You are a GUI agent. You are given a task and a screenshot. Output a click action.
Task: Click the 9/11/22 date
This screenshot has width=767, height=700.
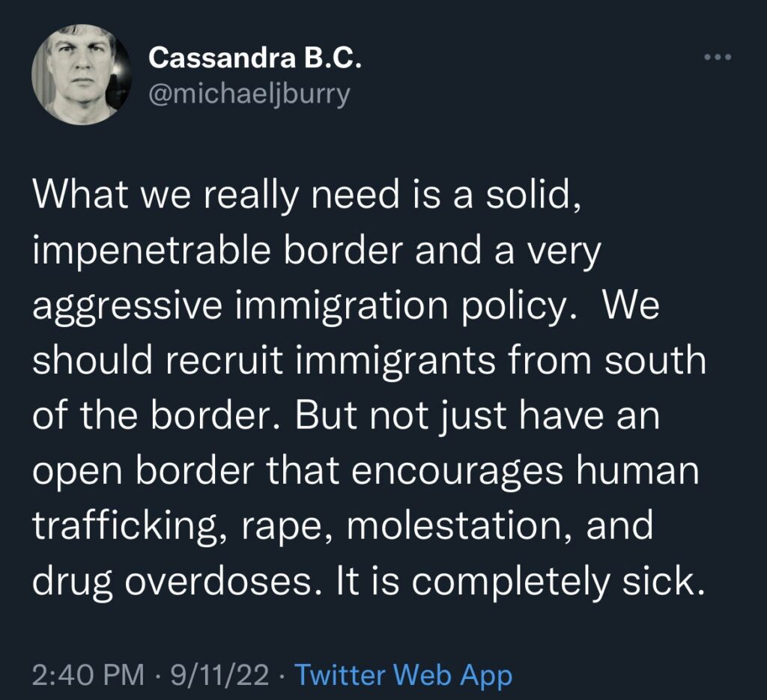point(219,675)
